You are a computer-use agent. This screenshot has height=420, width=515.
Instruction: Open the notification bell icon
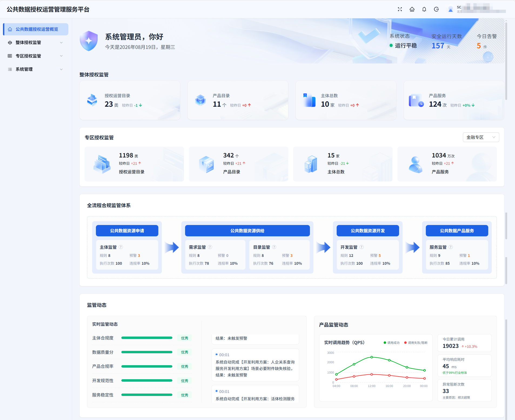[424, 9]
